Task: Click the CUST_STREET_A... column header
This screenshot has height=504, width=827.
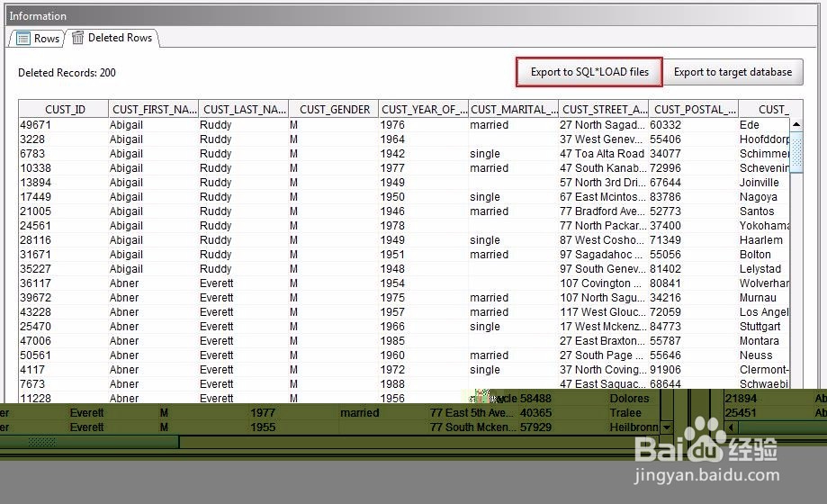Action: [x=604, y=109]
